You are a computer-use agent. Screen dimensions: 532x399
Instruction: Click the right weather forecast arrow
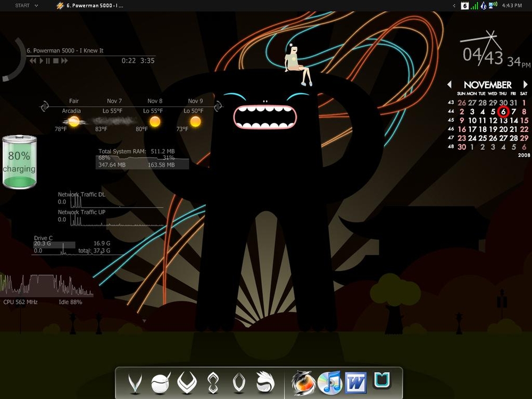[x=218, y=107]
